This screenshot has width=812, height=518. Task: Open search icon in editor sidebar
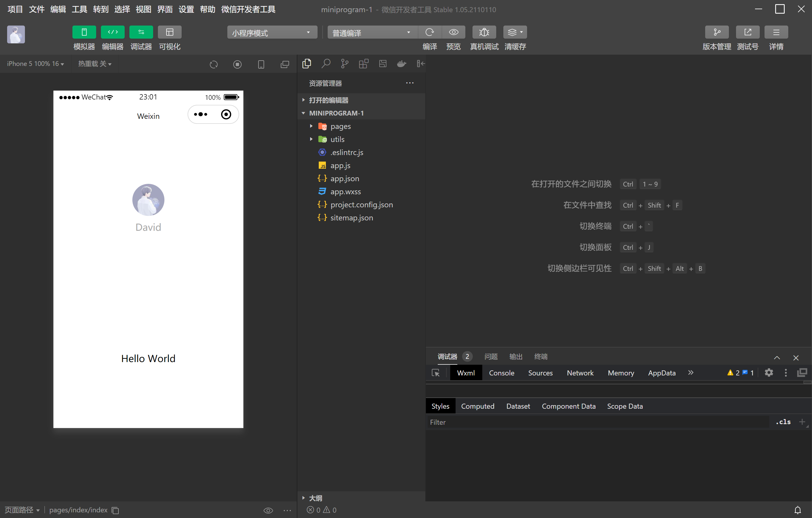click(326, 64)
